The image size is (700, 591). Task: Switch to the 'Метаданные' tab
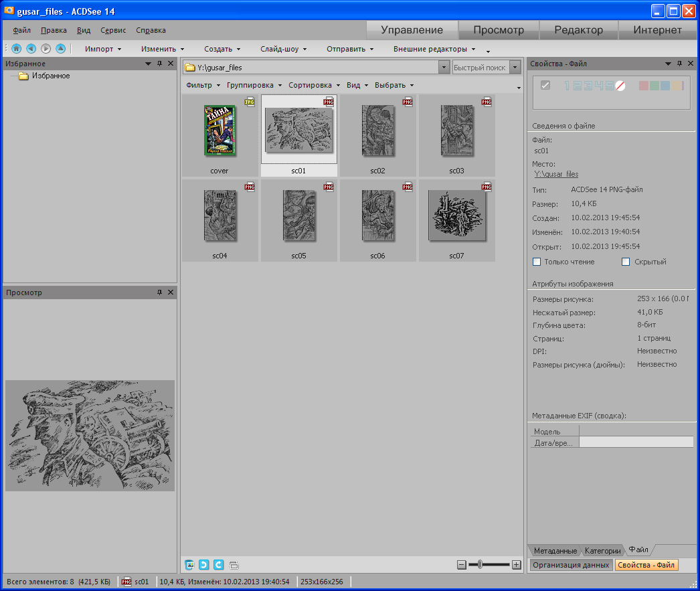click(555, 551)
